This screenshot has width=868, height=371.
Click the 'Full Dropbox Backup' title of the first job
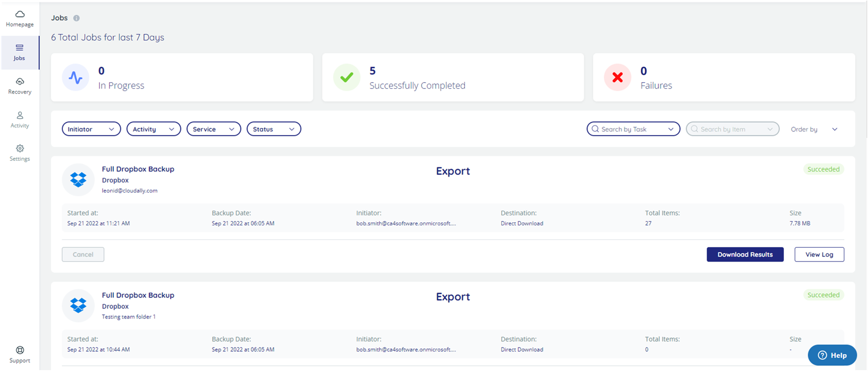point(138,169)
